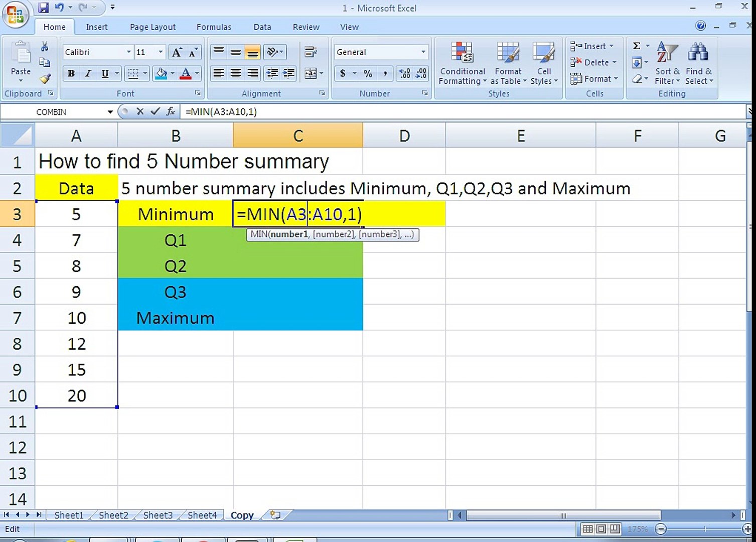Apply Percent Style number format
Screen dimensions: 756x542
368,74
